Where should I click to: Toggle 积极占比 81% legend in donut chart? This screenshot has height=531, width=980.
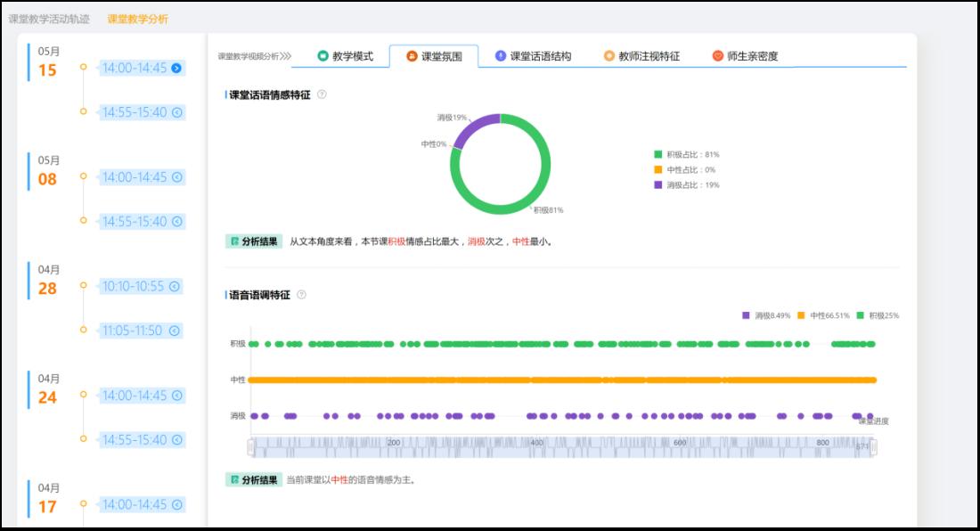tap(686, 154)
